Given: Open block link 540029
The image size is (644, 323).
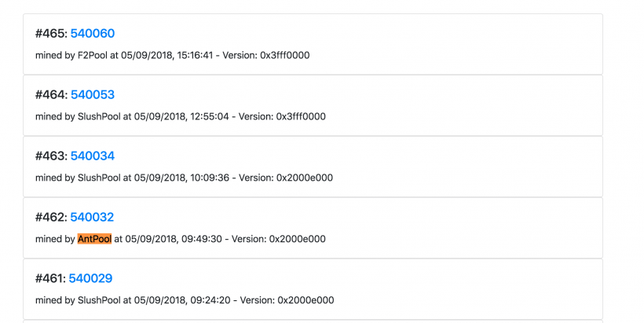Looking at the screenshot, I should point(90,278).
